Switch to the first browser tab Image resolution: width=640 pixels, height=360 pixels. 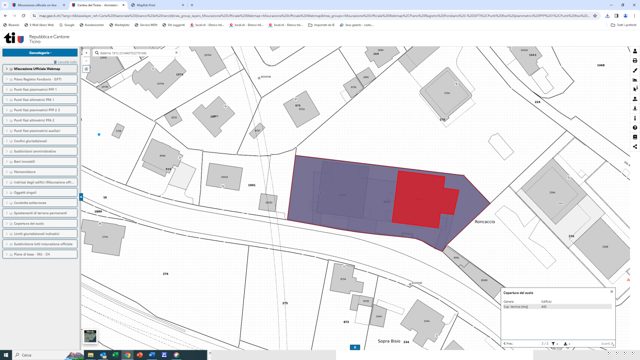pyautogui.click(x=38, y=5)
